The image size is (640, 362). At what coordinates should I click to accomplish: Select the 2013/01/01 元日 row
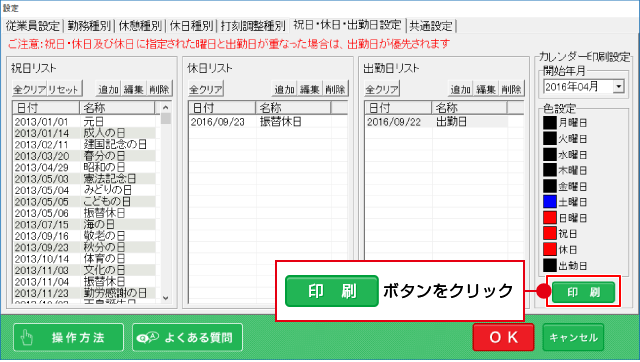(x=84, y=122)
